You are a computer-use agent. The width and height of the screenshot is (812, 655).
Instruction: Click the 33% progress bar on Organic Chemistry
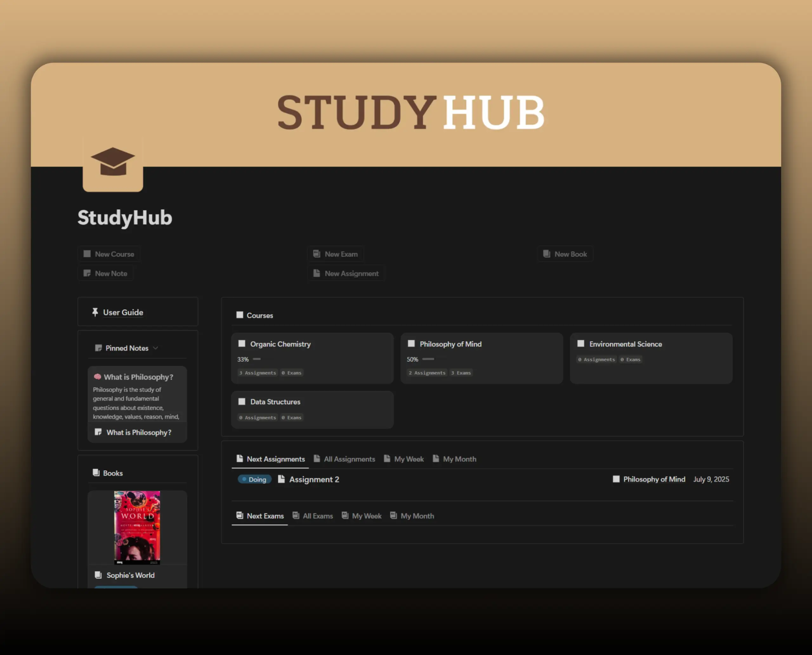(257, 359)
